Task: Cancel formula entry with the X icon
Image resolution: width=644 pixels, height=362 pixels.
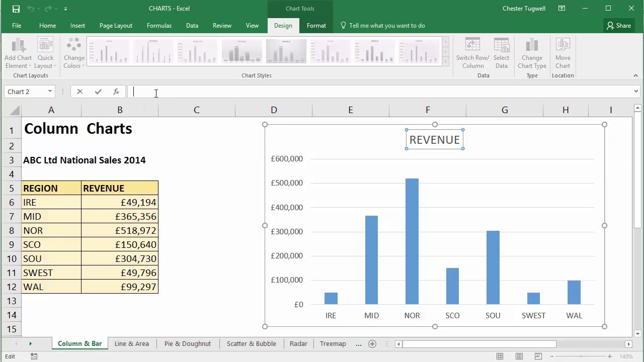Action: click(x=79, y=92)
